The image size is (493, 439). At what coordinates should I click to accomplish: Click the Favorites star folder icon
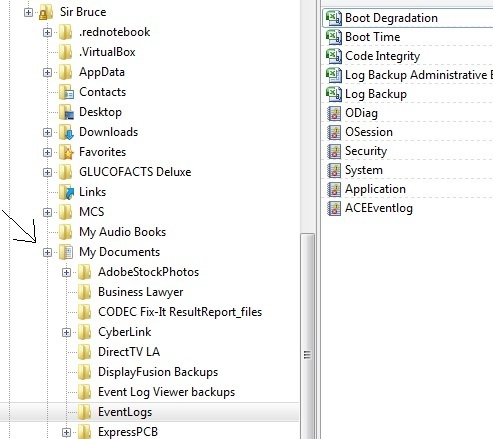point(66,152)
